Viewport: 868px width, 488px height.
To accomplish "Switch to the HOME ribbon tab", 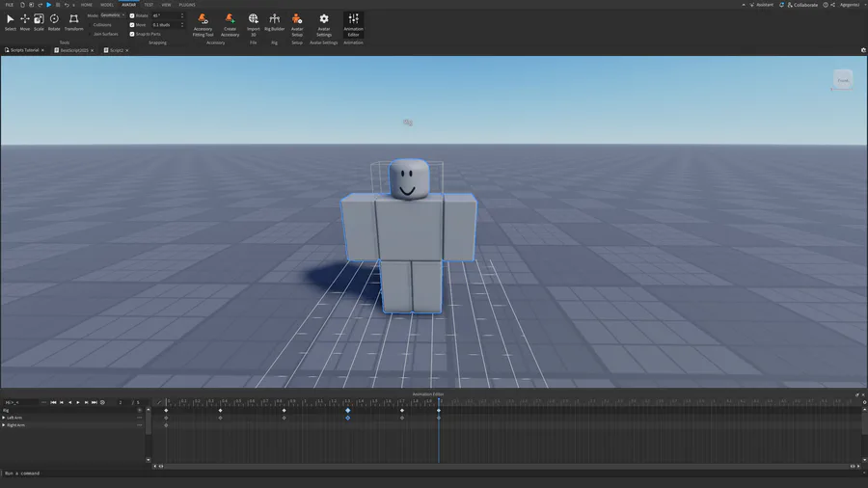I will pos(87,5).
